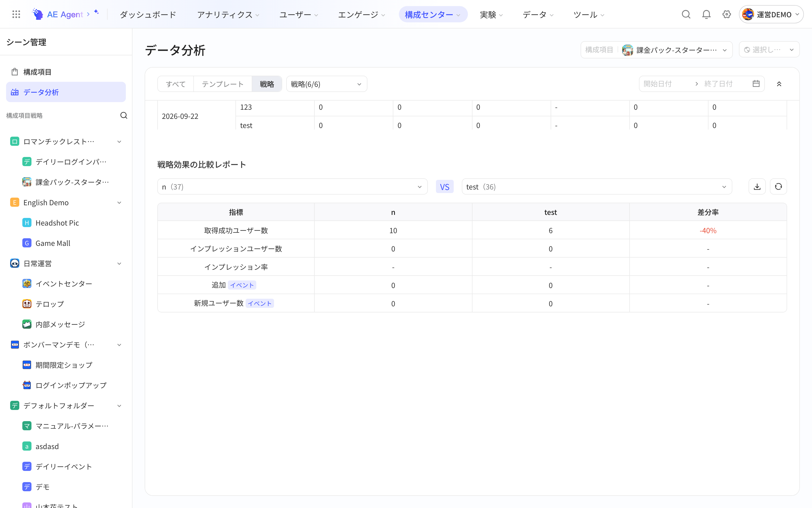Open the 構成項目 課金パック selector

(x=656, y=50)
